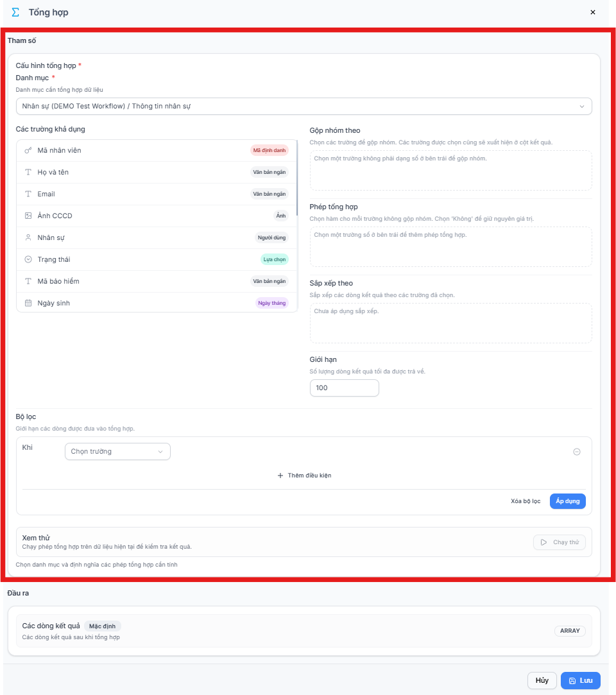Click the sigma icon beside Tổng hợp title
616x695 pixels.
coord(15,12)
